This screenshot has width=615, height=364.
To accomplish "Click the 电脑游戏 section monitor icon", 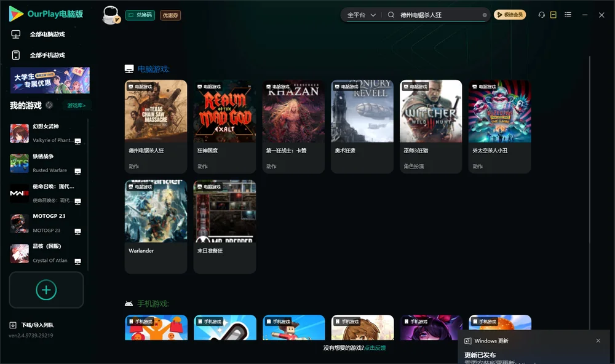I will pyautogui.click(x=129, y=69).
